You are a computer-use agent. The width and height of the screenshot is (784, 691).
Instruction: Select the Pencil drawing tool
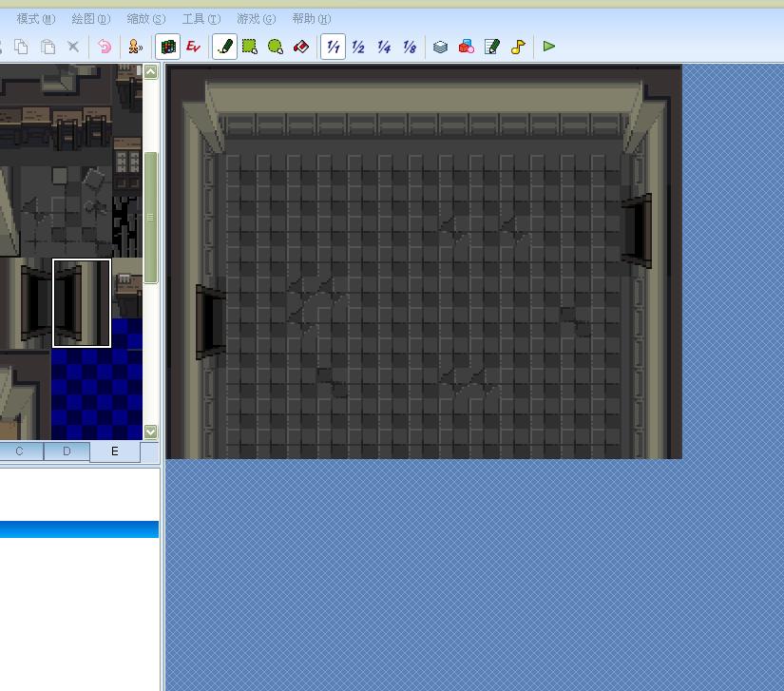point(224,47)
